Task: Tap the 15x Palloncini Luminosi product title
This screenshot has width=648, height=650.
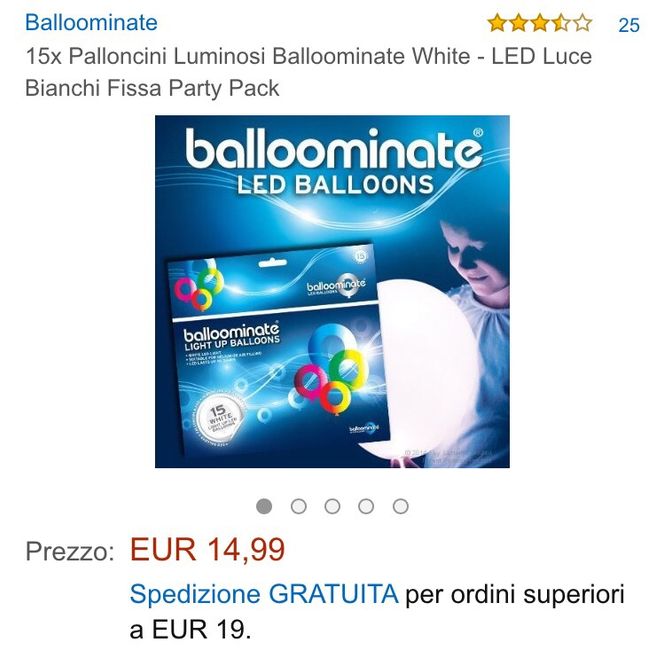Action: tap(308, 72)
